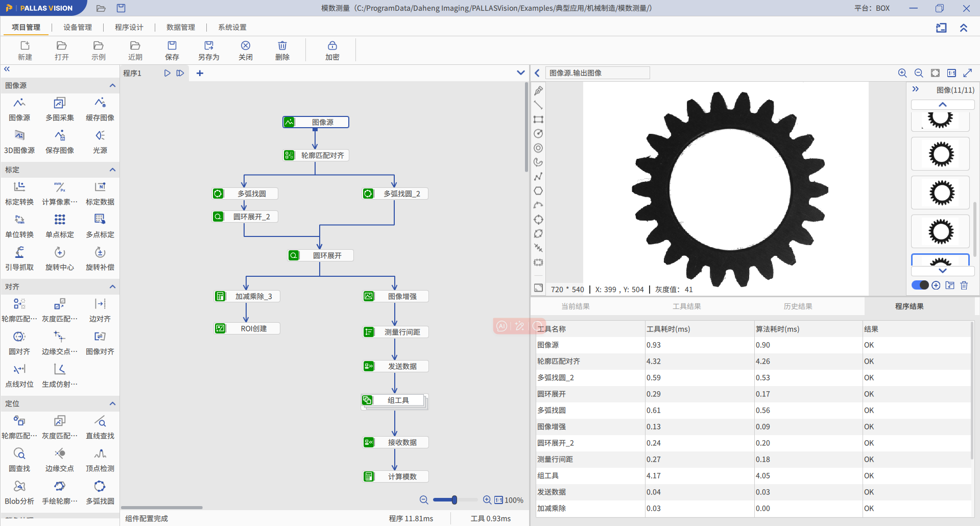
Task: Click the 新建 new project icon
Action: (25, 51)
